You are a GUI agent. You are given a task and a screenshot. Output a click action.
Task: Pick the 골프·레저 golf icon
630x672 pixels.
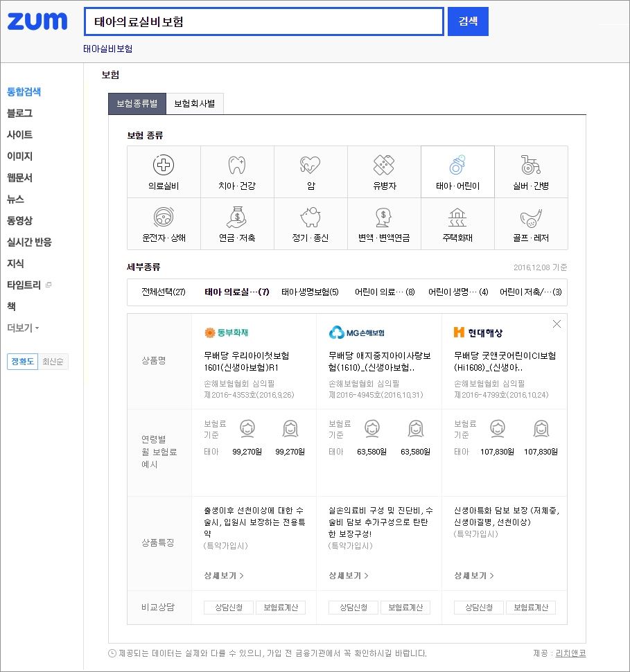(x=531, y=218)
